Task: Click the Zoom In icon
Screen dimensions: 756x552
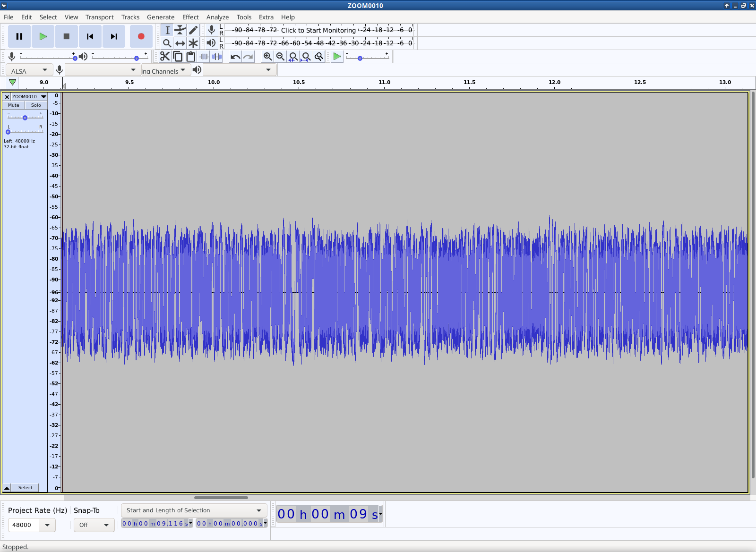Action: (x=268, y=57)
